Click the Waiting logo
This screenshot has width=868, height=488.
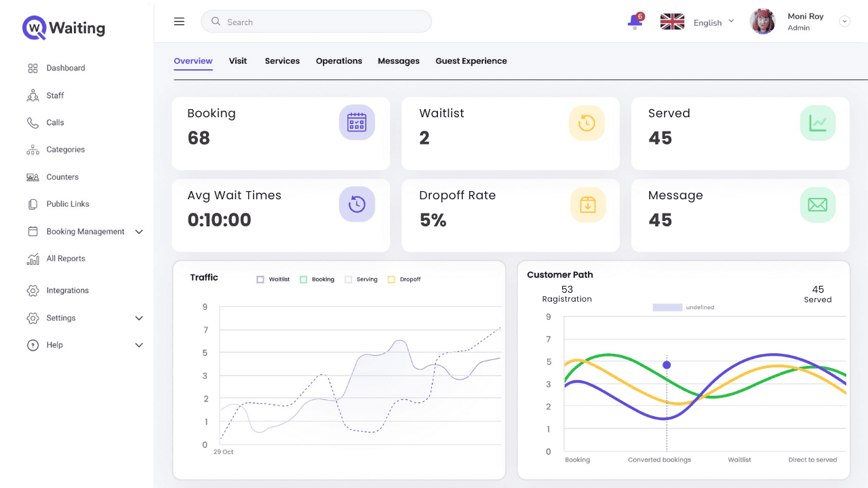pyautogui.click(x=62, y=28)
